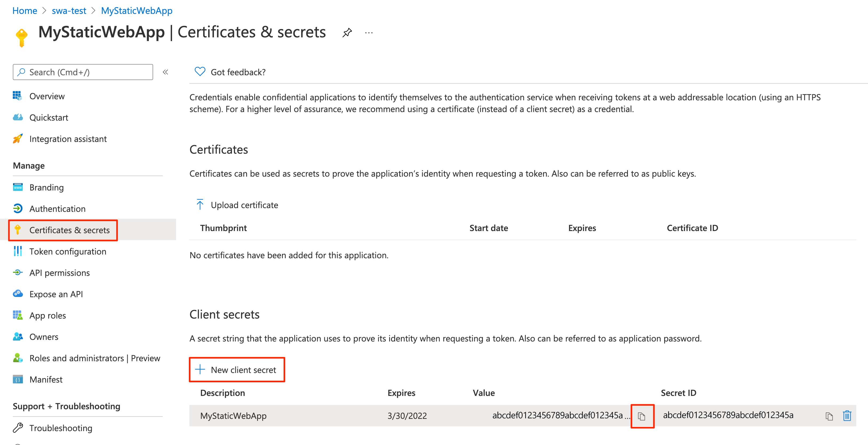Select the Authentication menu item

click(57, 208)
